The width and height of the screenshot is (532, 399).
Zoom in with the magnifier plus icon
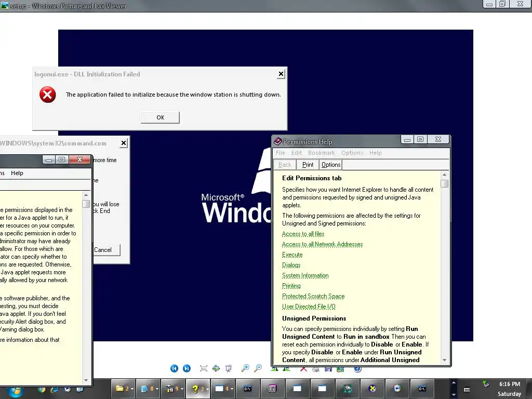[x=245, y=368]
